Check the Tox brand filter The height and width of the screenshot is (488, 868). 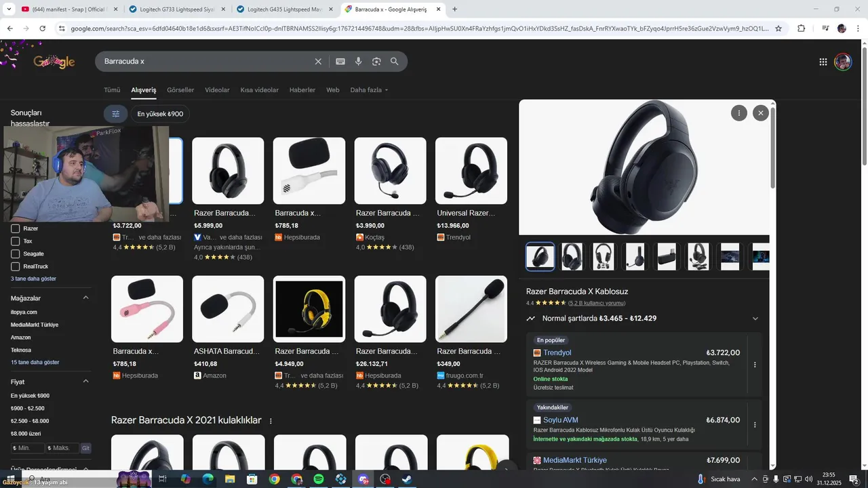click(x=16, y=241)
